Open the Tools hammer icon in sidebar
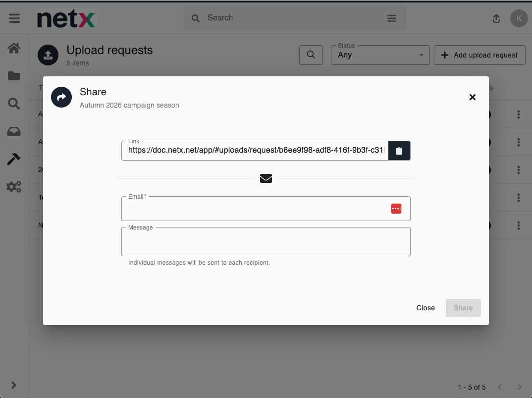This screenshot has width=532, height=398. click(14, 159)
